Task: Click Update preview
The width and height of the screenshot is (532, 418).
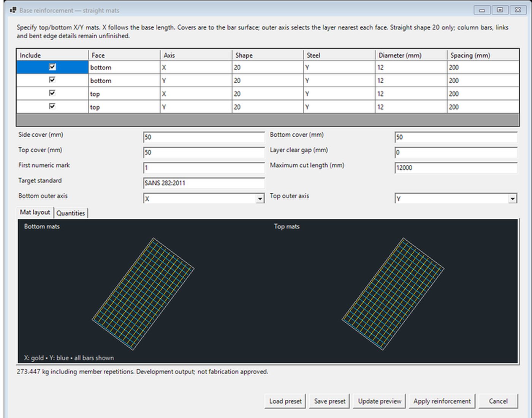Action: [x=380, y=401]
